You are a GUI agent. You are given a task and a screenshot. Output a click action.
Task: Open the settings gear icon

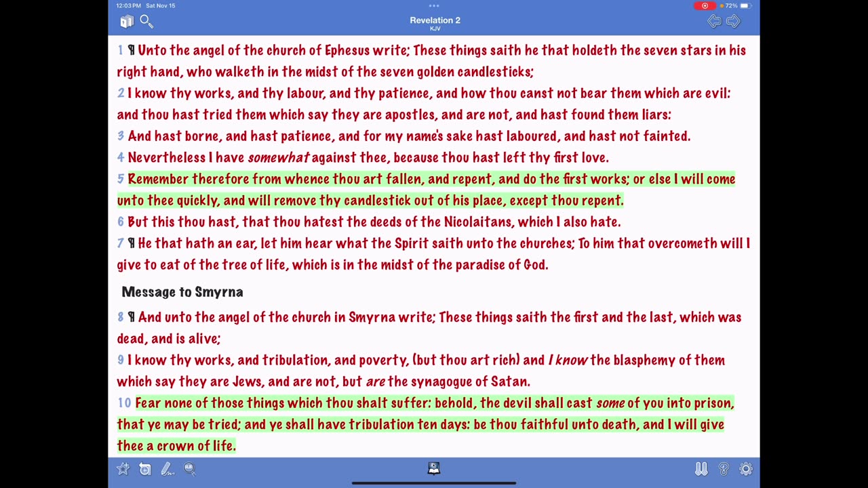746,469
